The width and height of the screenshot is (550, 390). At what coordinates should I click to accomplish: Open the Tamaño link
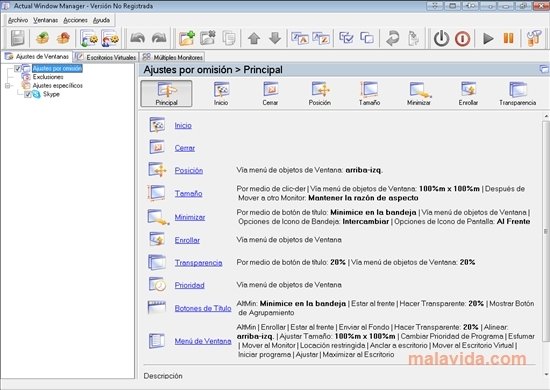click(x=188, y=193)
